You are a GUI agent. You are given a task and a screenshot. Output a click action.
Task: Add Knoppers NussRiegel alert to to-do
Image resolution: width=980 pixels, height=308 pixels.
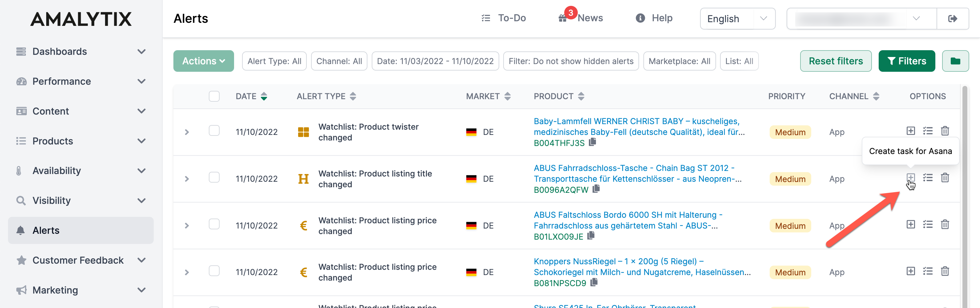(928, 271)
